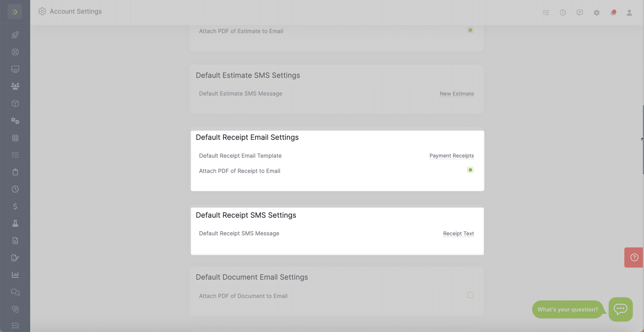The width and height of the screenshot is (644, 332).
Task: Enable Attach PDF of Document to Email checkbox
Action: pos(470,295)
